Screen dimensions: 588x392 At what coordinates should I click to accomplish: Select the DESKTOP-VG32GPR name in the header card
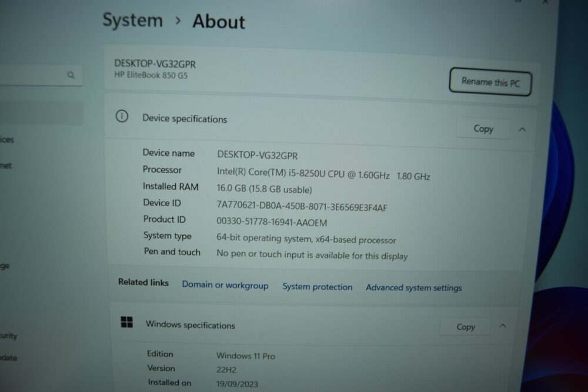tap(155, 63)
